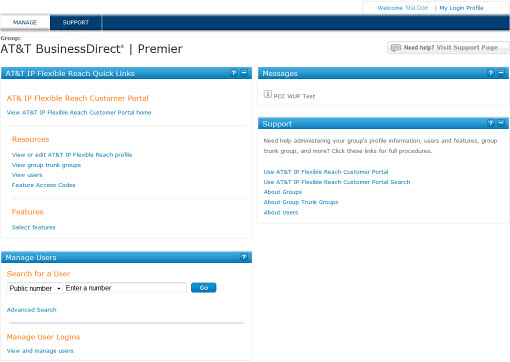The image size is (510, 362).
Task: Click the AT&T BusinessDirect Premier title
Action: coord(91,49)
